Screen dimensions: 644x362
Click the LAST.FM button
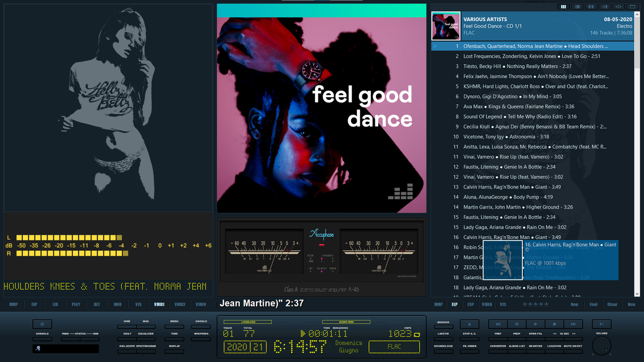(x=444, y=339)
